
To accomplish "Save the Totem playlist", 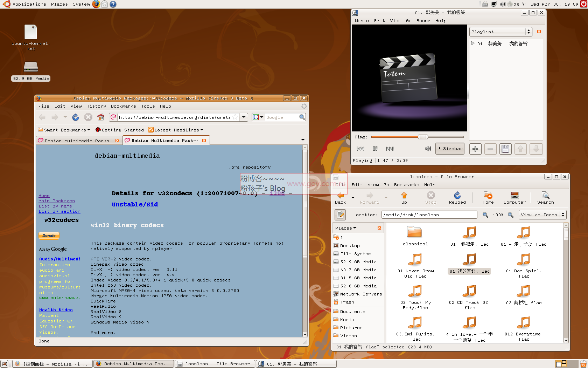I will click(x=505, y=149).
